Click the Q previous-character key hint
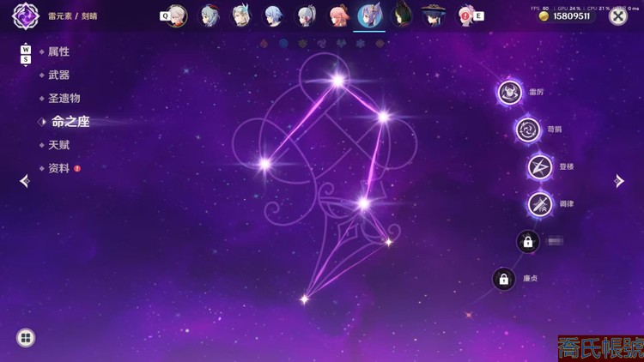 click(x=165, y=16)
